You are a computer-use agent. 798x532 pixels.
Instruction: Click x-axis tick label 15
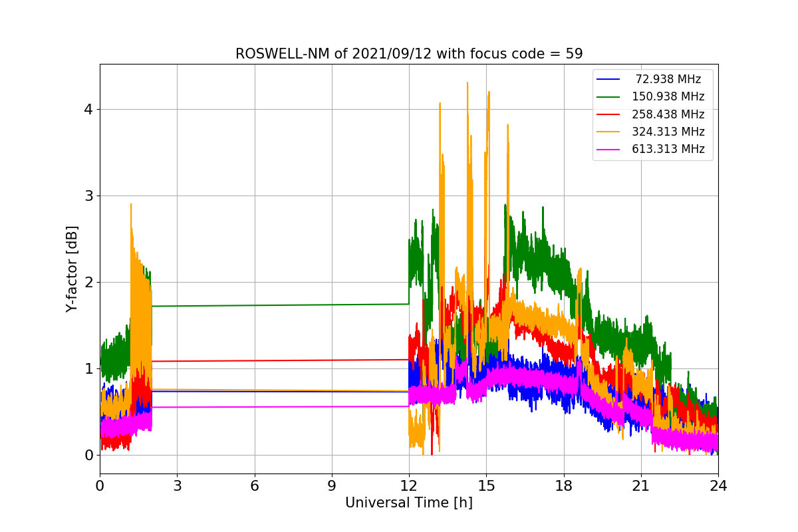pos(486,485)
